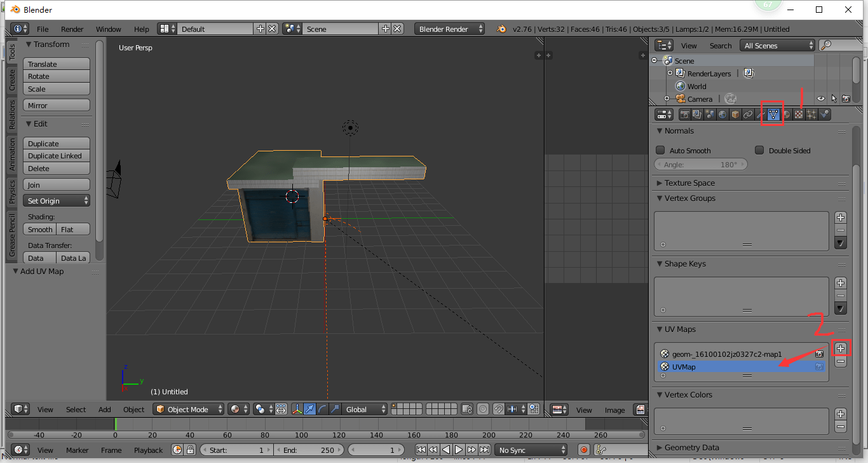Open the Object Data properties tab
The width and height of the screenshot is (868, 463).
pos(772,114)
